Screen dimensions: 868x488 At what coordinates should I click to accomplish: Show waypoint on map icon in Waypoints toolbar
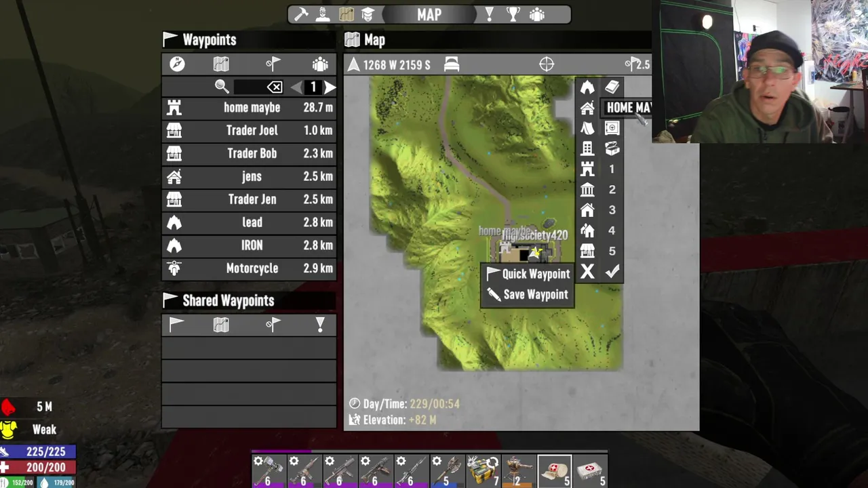click(x=221, y=64)
